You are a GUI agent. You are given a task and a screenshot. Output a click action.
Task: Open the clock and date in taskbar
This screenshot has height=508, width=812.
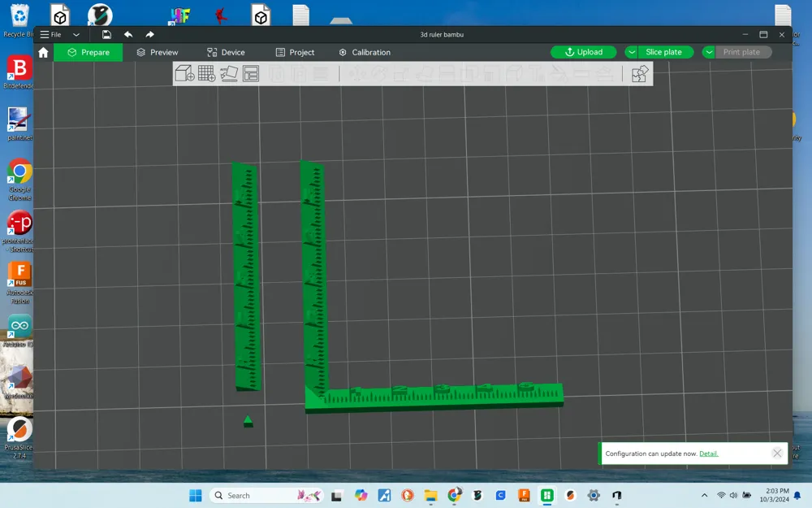click(x=774, y=496)
